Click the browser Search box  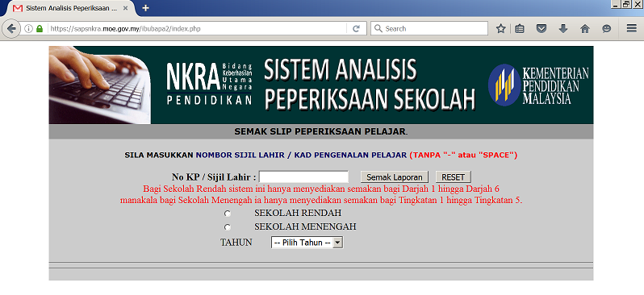tap(429, 29)
